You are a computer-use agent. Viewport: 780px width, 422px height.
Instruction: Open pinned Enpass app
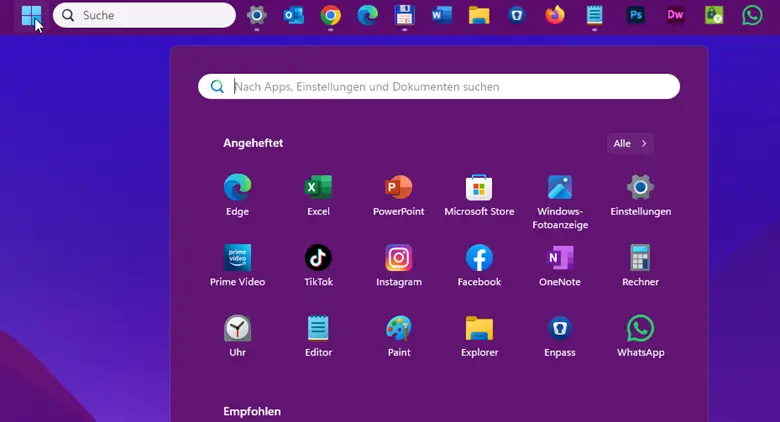coord(560,336)
